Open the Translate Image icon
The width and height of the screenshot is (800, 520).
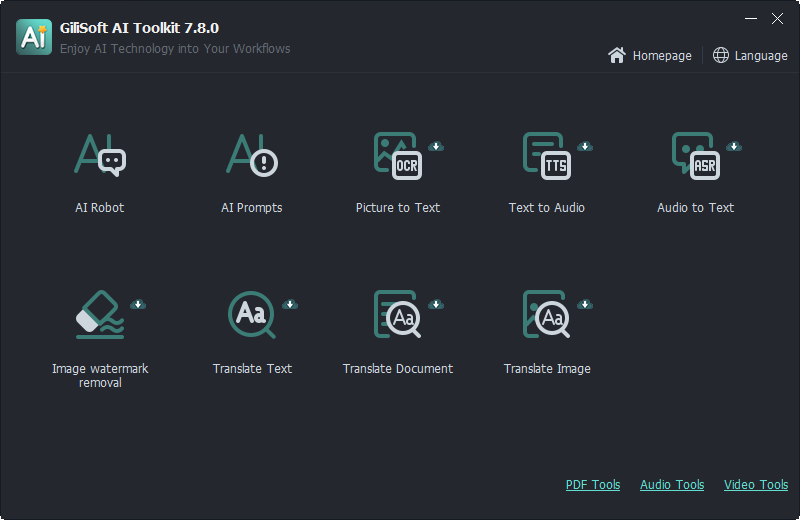click(x=546, y=314)
